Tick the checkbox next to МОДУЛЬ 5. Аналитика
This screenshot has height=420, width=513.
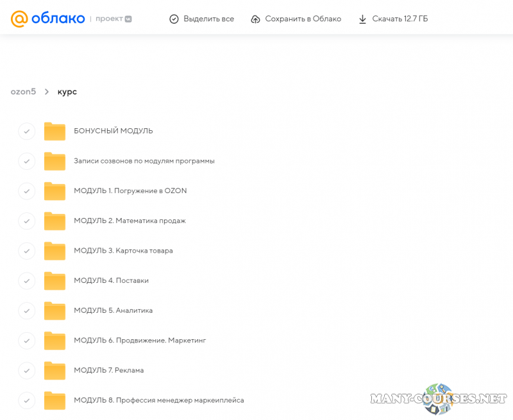[x=26, y=310]
